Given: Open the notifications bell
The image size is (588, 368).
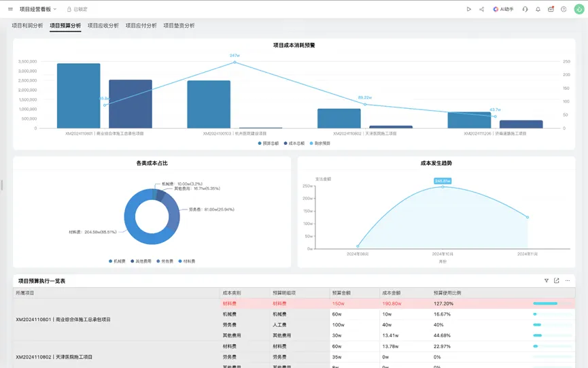Looking at the screenshot, I should (538, 10).
